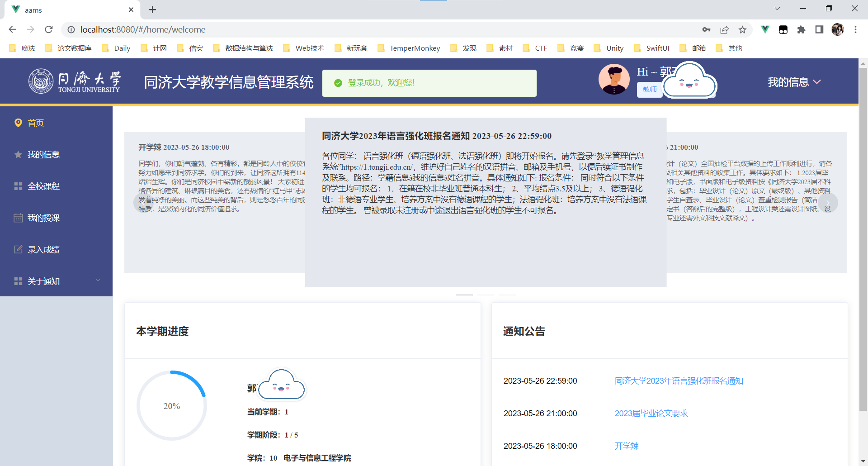
Task: Open 录入成绩 sidebar menu item
Action: point(56,249)
